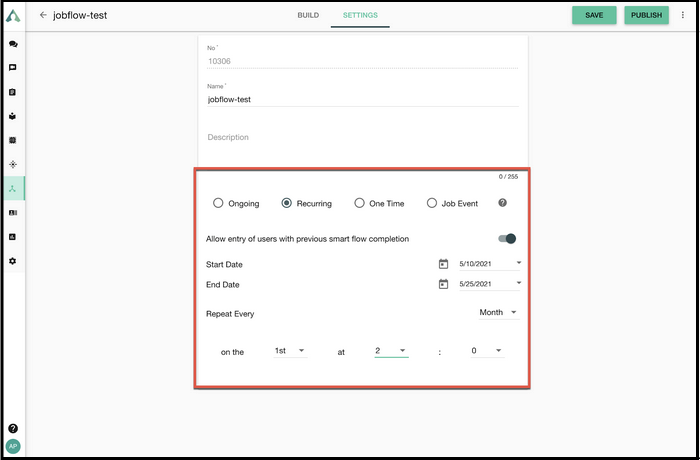
Task: Select the One Time radio option
Action: point(359,203)
